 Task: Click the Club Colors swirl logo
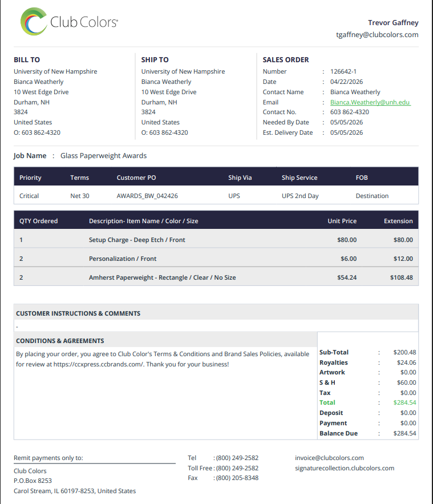pos(34,21)
